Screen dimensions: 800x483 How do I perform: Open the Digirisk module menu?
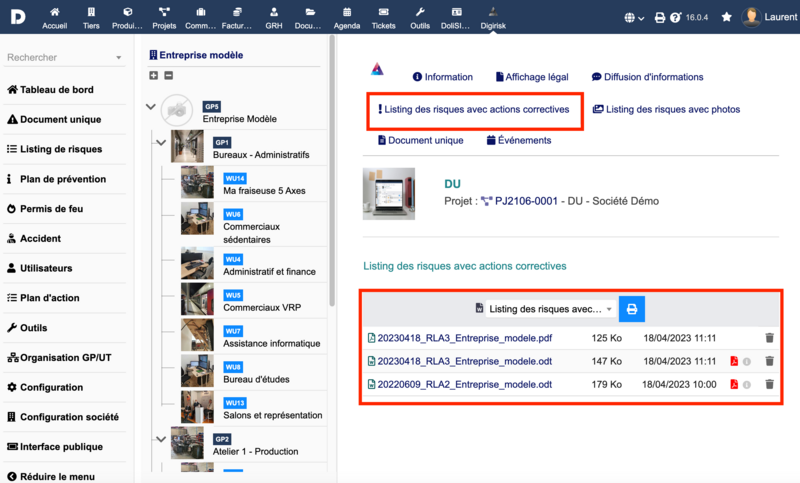(x=493, y=17)
